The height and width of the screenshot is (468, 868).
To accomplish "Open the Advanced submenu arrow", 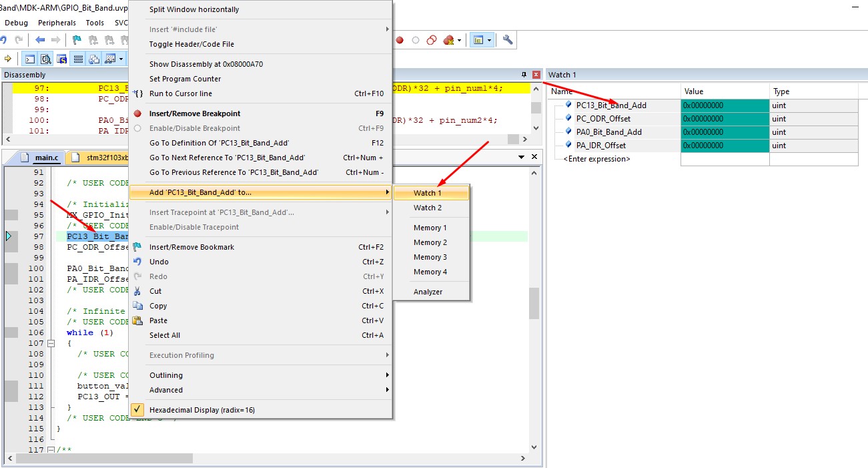I will (387, 390).
